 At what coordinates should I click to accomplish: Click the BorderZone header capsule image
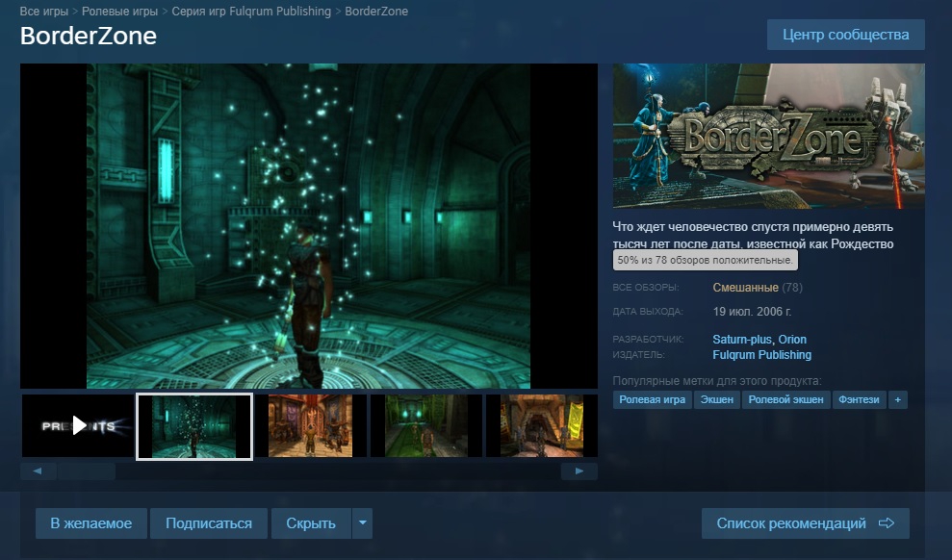769,136
